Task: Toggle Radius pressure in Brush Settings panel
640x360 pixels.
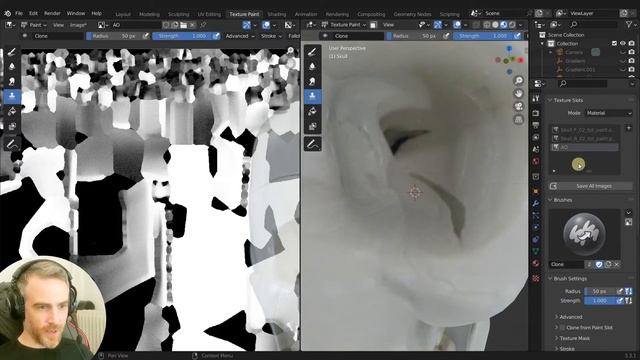Action: coord(620,291)
